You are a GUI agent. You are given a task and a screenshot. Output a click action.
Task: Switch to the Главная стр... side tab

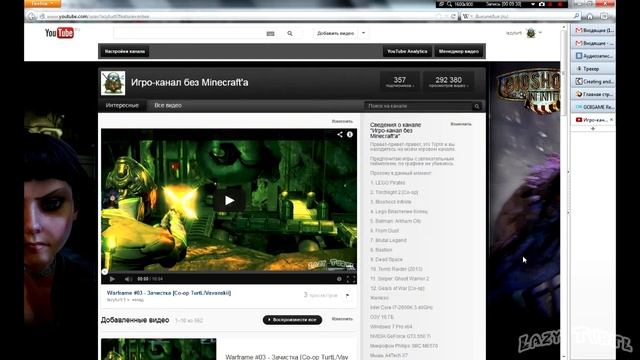click(593, 94)
